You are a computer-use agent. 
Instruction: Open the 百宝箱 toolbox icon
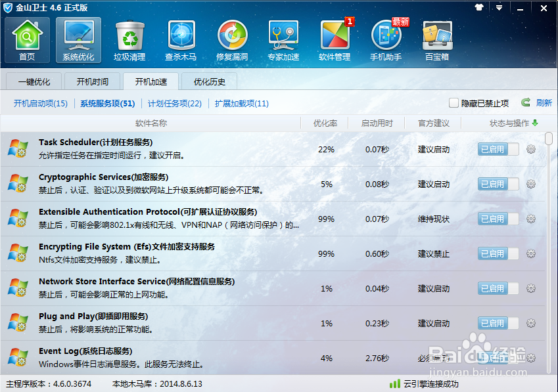[x=437, y=40]
